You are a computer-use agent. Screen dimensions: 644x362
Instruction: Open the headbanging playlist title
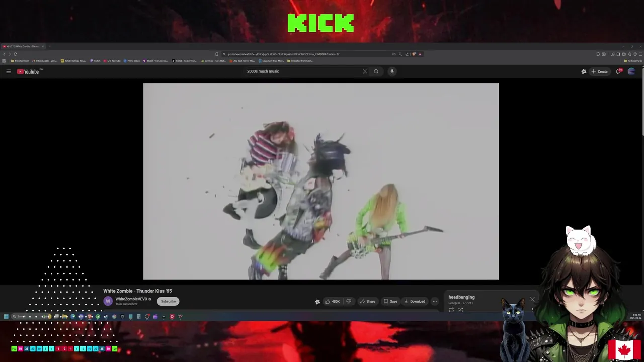461,297
